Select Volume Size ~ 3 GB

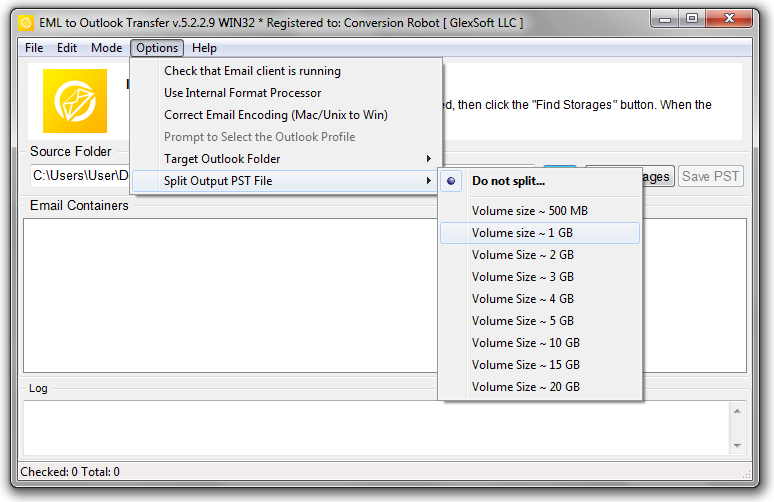pyautogui.click(x=540, y=277)
